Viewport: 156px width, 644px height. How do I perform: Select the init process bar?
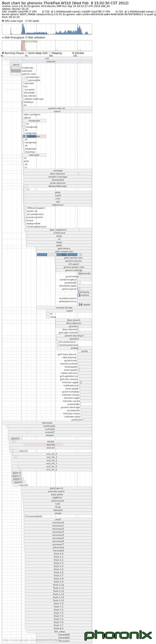tap(47, 59)
